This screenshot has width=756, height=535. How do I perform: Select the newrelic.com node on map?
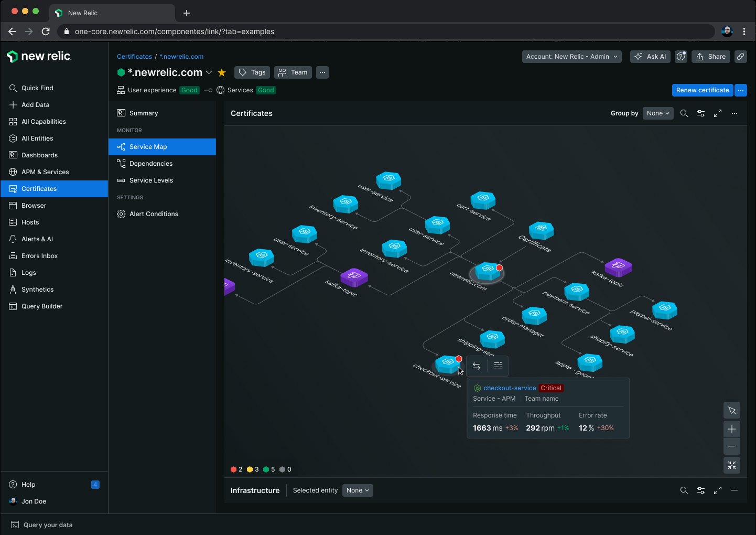pyautogui.click(x=488, y=271)
